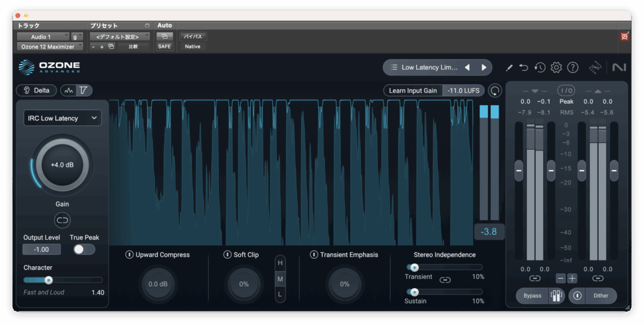The height and width of the screenshot is (326, 644).
Task: Toggle the Transient Emphasis power button
Action: pos(314,255)
